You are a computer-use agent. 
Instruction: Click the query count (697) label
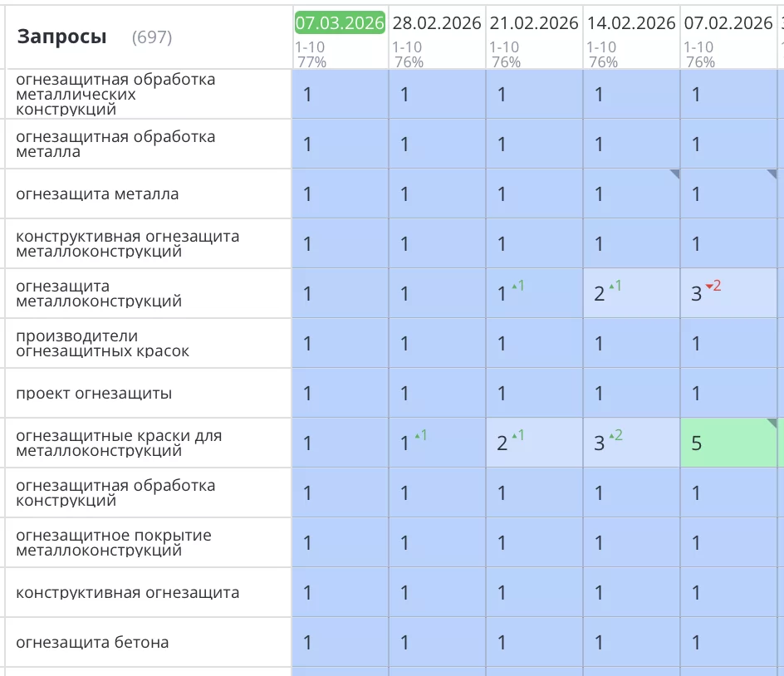[x=152, y=37]
